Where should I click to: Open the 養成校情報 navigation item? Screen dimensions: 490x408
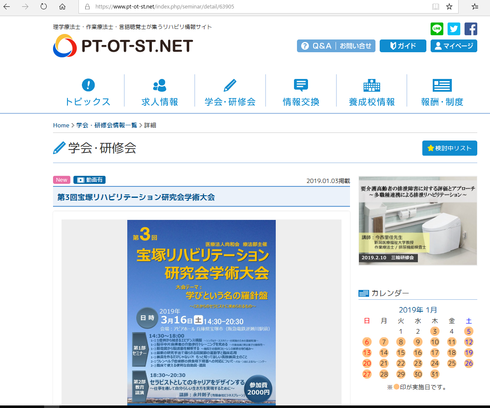[x=372, y=92]
